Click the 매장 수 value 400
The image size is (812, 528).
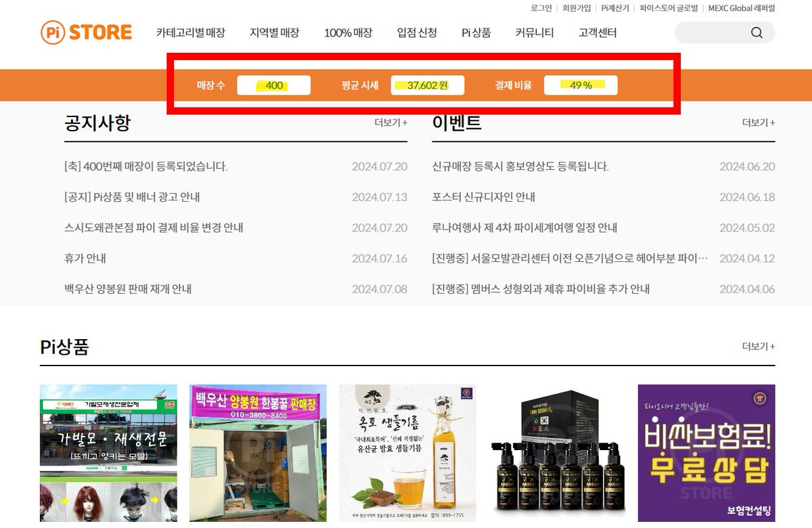click(x=274, y=85)
